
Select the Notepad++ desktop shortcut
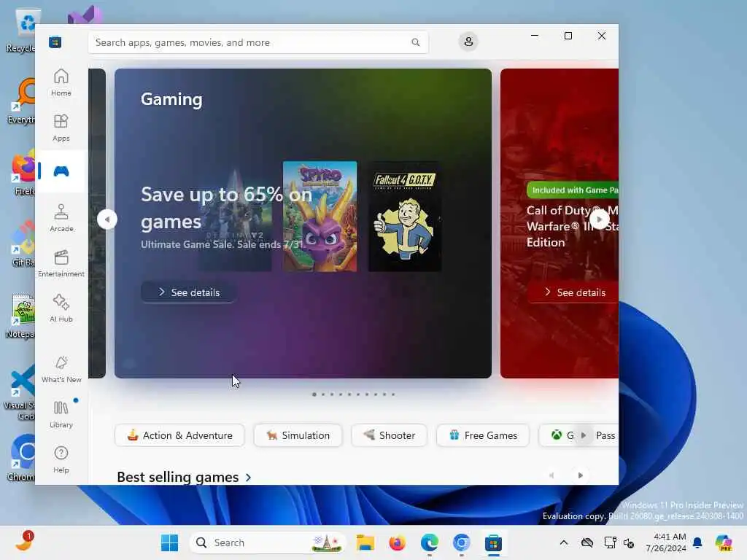pos(22,316)
